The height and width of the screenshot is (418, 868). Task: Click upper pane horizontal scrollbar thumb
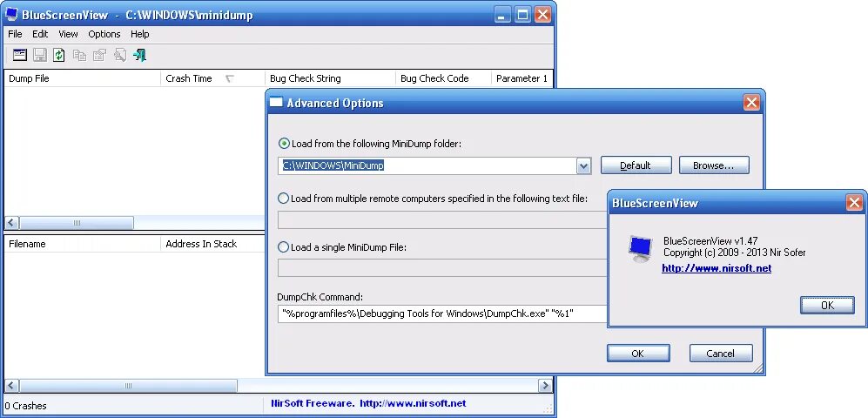pos(77,223)
